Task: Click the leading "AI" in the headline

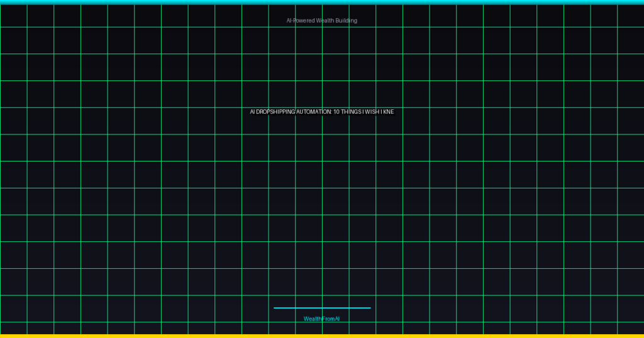Action: 252,112
